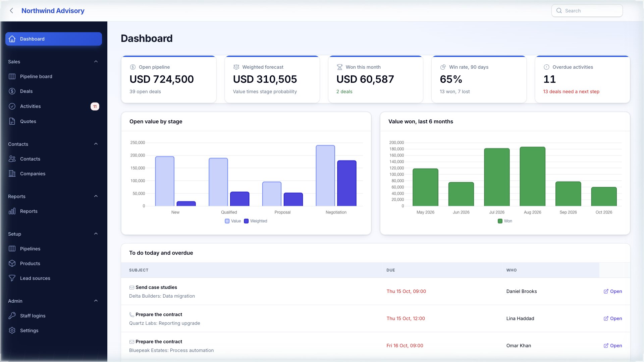The height and width of the screenshot is (362, 644).
Task: Click the Products box icon
Action: coord(12,263)
